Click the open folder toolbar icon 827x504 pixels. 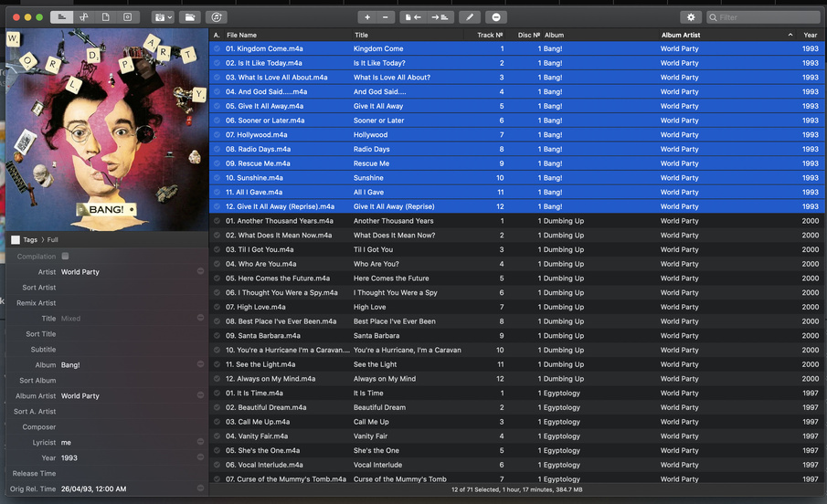pos(190,17)
